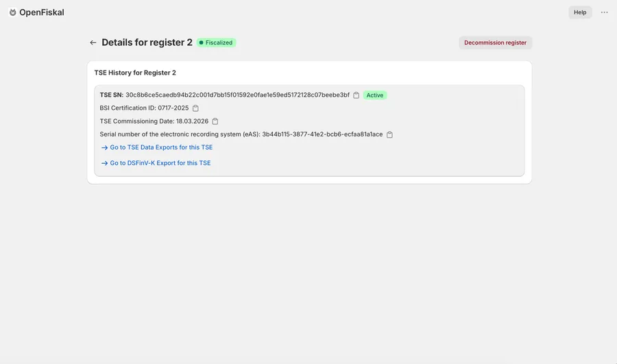Viewport: 617px width, 364px height.
Task: Select commissioning date 18.03.2026 text
Action: click(x=192, y=121)
